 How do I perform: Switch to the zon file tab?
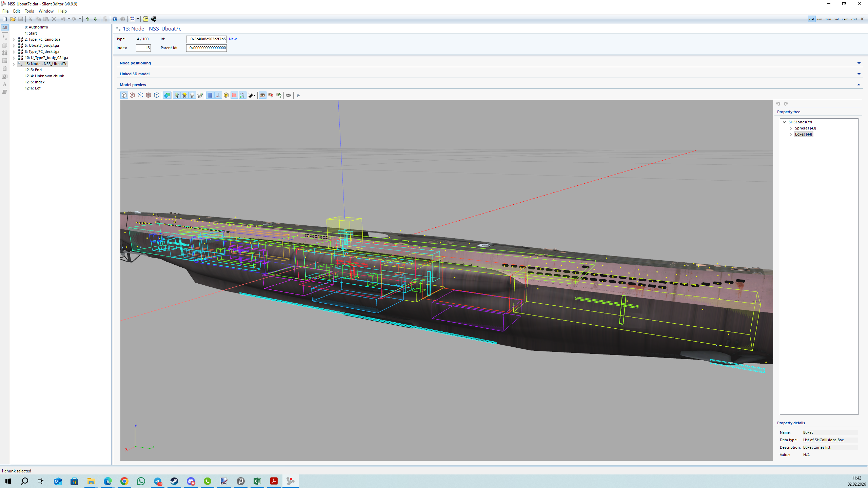pos(828,19)
